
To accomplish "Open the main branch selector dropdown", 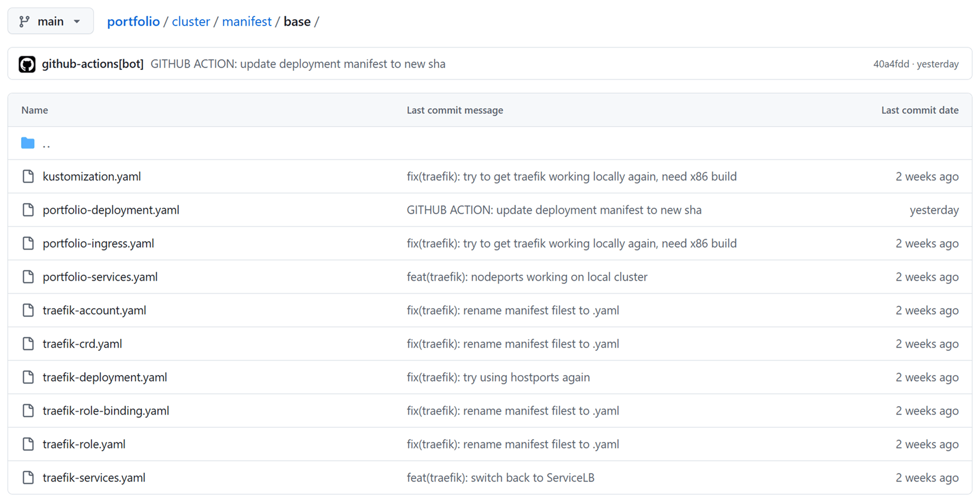I will 51,21.
